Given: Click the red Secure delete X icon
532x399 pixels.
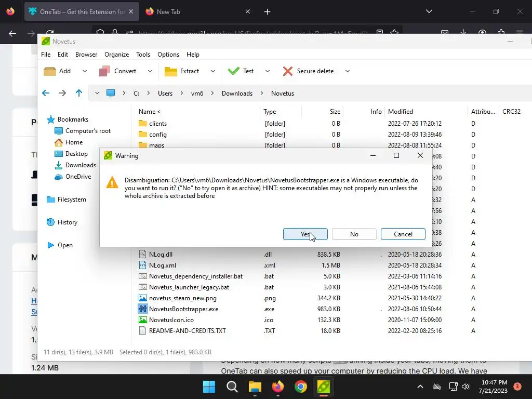Looking at the screenshot, I should coord(288,71).
